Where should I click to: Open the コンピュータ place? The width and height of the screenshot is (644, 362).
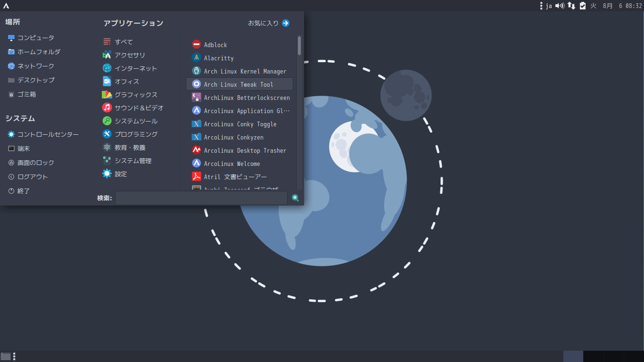point(31,38)
